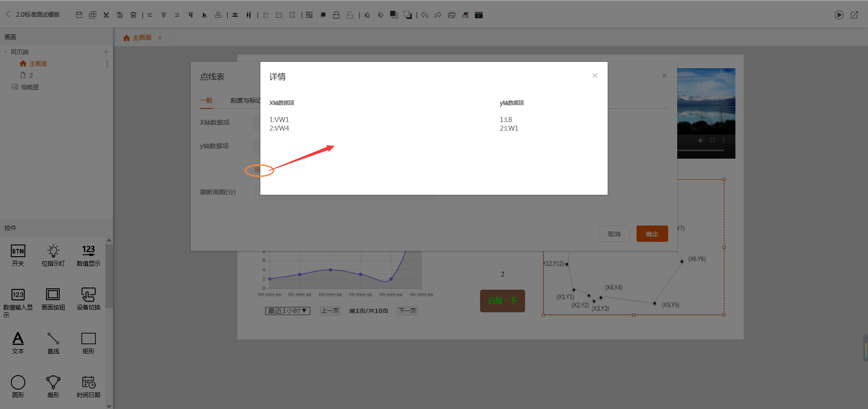The image size is (868, 409).
Task: Select the 设备切换 control
Action: click(x=89, y=299)
